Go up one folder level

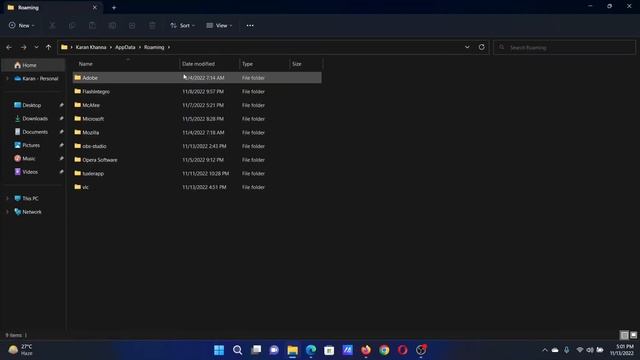click(x=49, y=47)
